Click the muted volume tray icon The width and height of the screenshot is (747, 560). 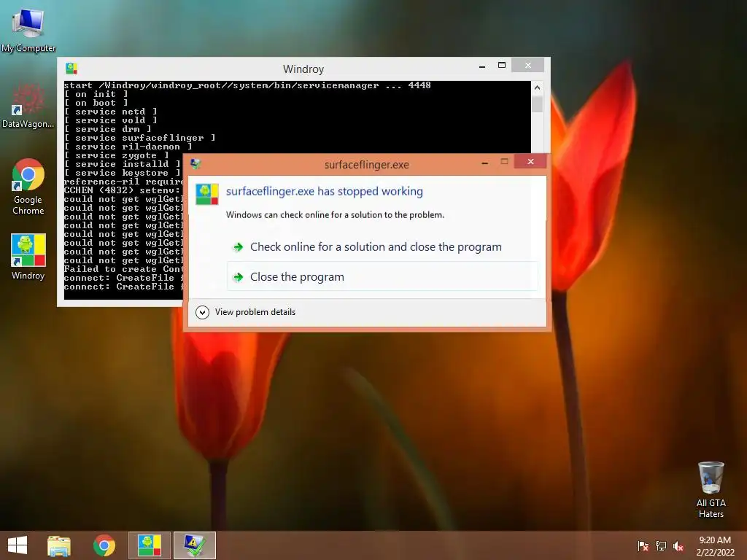pyautogui.click(x=678, y=545)
